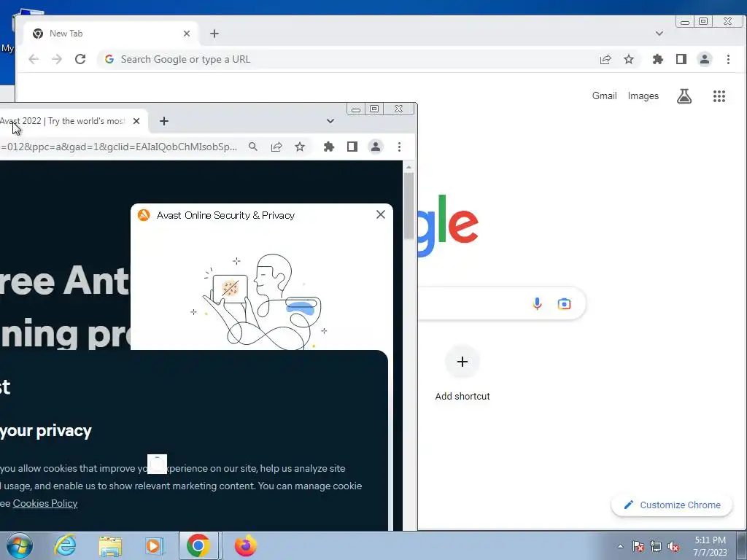747x560 pixels.
Task: Open the Gmail link
Action: coord(604,96)
